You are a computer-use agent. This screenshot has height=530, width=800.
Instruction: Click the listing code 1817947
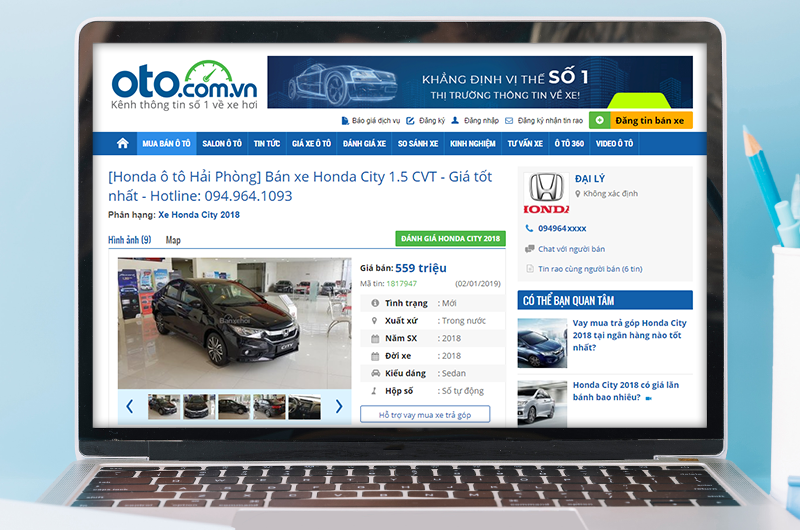(402, 284)
